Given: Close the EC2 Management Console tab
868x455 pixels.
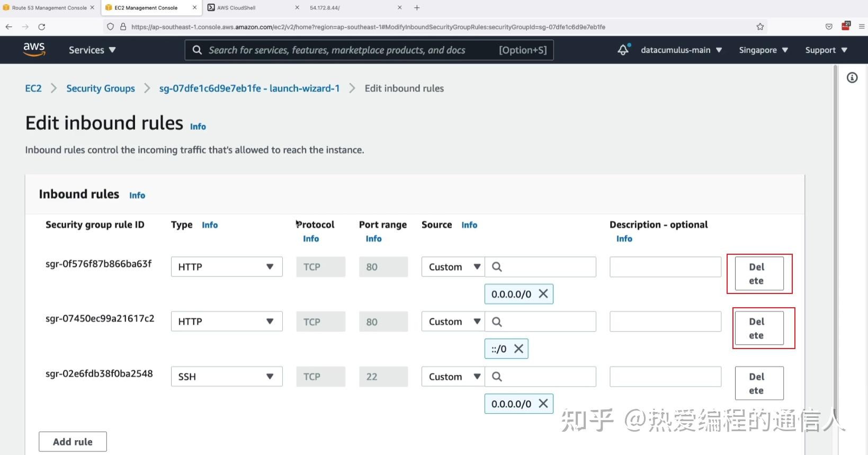Looking at the screenshot, I should pos(195,7).
